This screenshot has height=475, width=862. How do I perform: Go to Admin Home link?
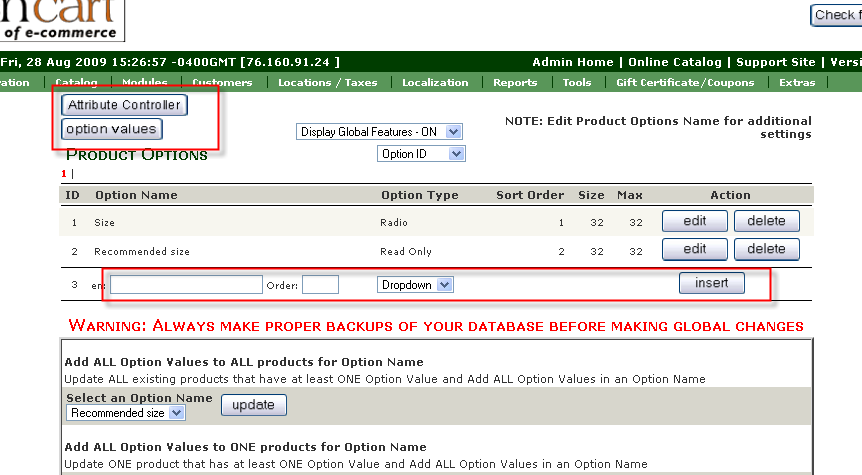(x=571, y=62)
